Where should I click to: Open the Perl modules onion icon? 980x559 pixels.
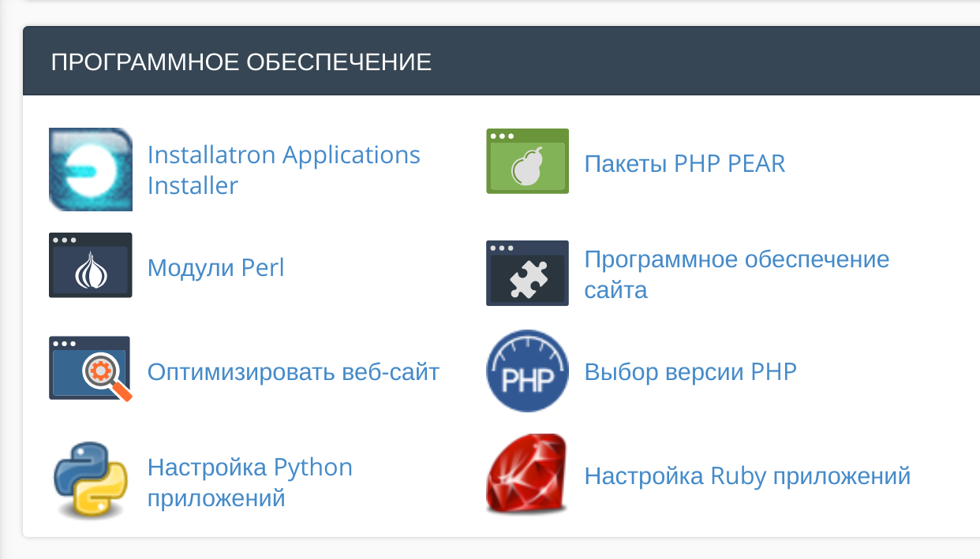coord(90,266)
